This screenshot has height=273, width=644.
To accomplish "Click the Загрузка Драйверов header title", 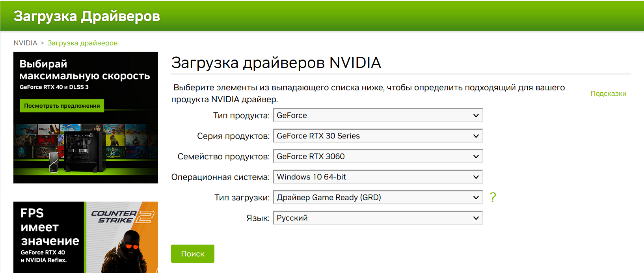I will click(x=87, y=16).
